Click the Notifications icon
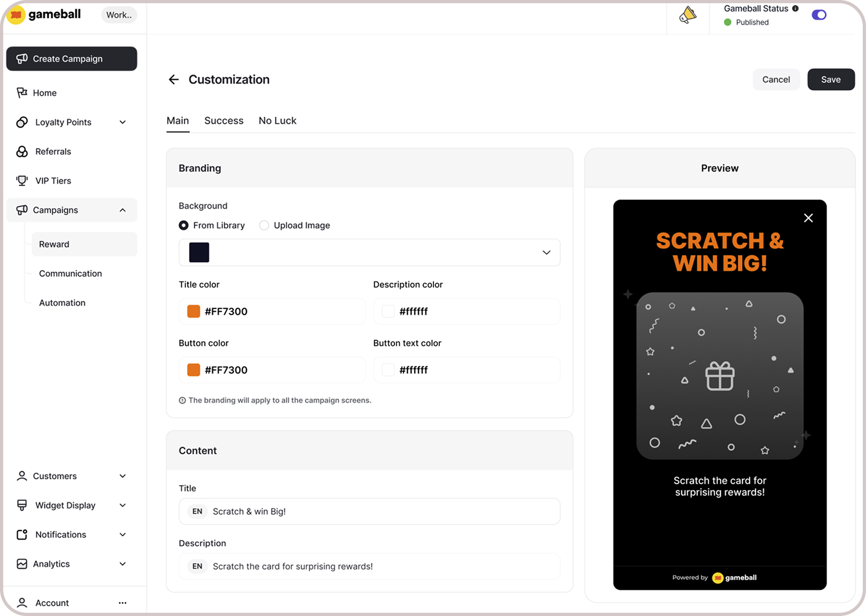 point(22,534)
